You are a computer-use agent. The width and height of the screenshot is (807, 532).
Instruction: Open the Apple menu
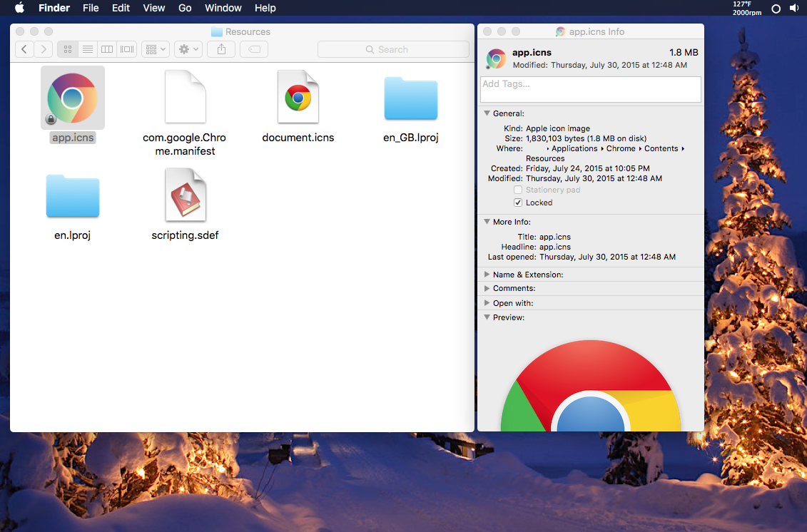pyautogui.click(x=19, y=8)
